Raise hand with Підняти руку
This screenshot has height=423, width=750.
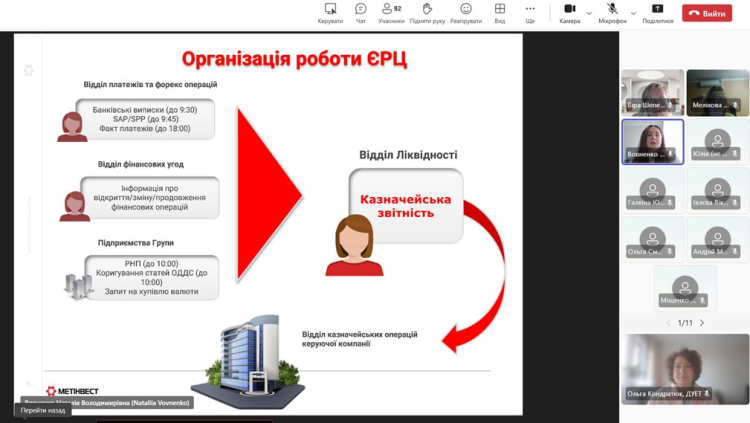click(x=427, y=12)
